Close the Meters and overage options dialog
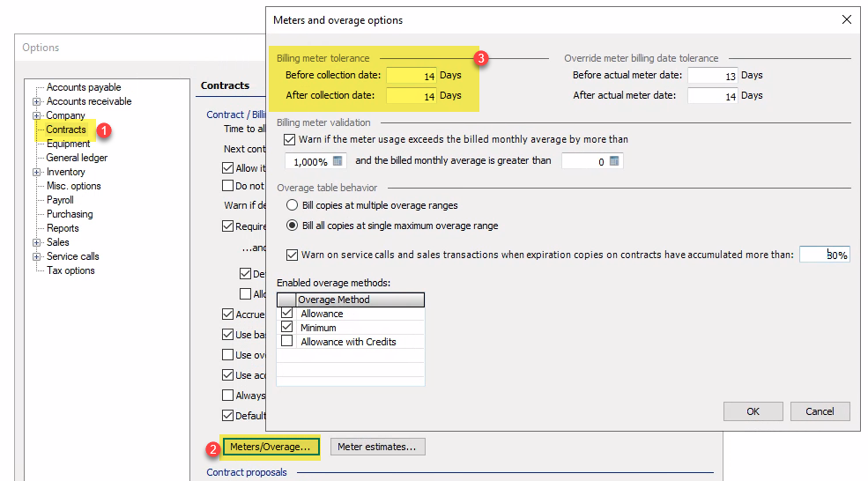The width and height of the screenshot is (868, 481). point(847,19)
